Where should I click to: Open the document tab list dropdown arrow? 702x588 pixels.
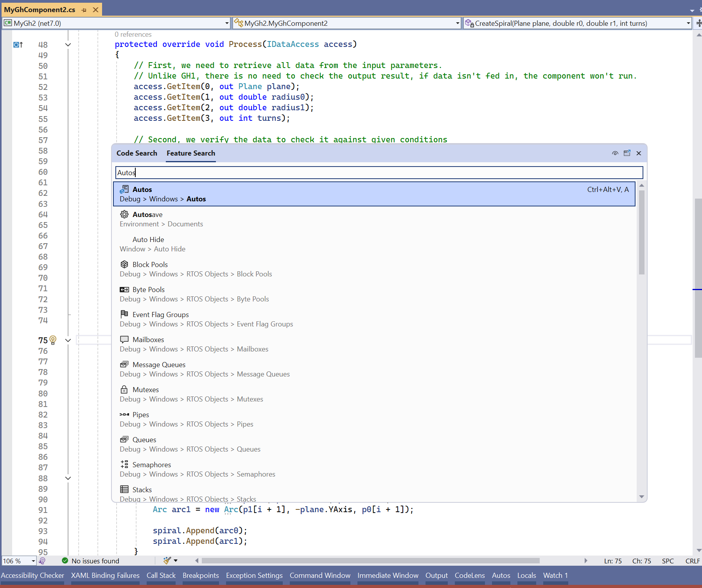[x=692, y=11]
